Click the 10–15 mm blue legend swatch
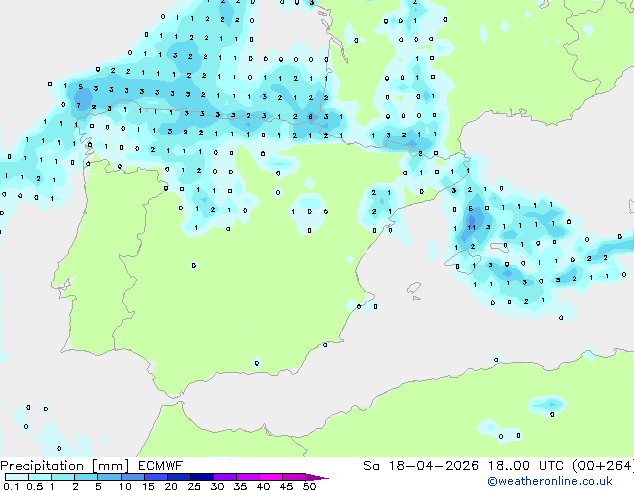The height and width of the screenshot is (490, 634). (x=132, y=477)
